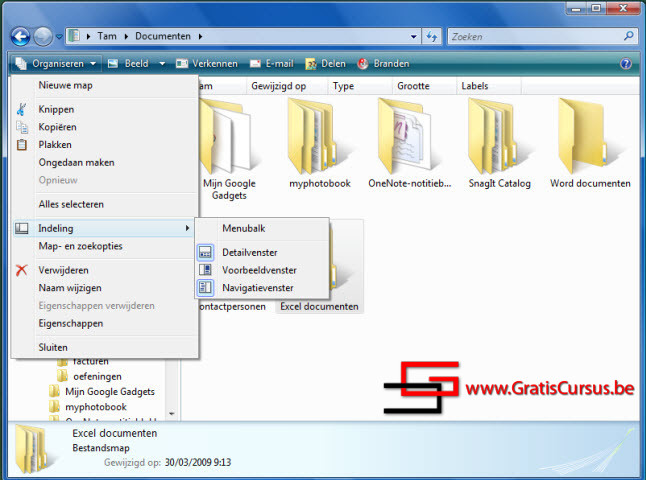Open Help via the question mark icon
Viewport: 646px width, 480px height.
626,63
